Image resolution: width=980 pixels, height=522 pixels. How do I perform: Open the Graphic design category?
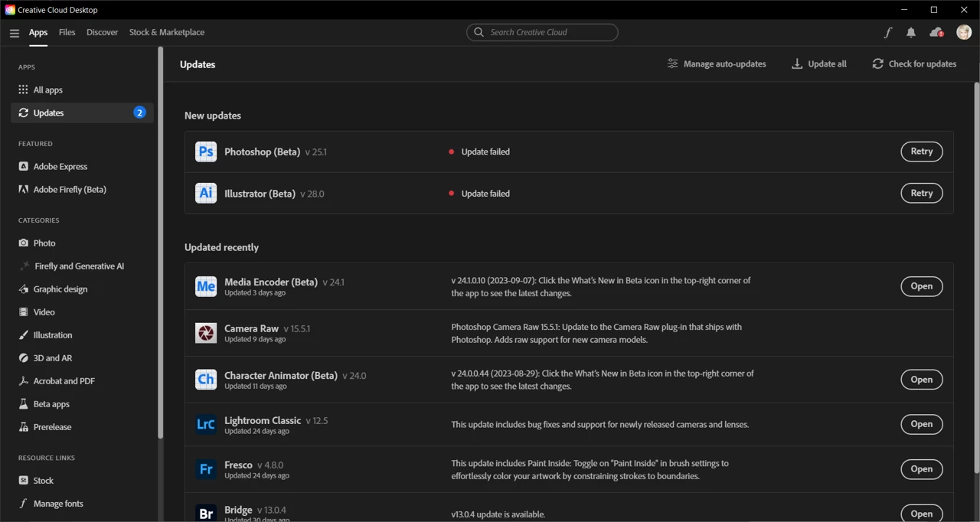pyautogui.click(x=82, y=289)
